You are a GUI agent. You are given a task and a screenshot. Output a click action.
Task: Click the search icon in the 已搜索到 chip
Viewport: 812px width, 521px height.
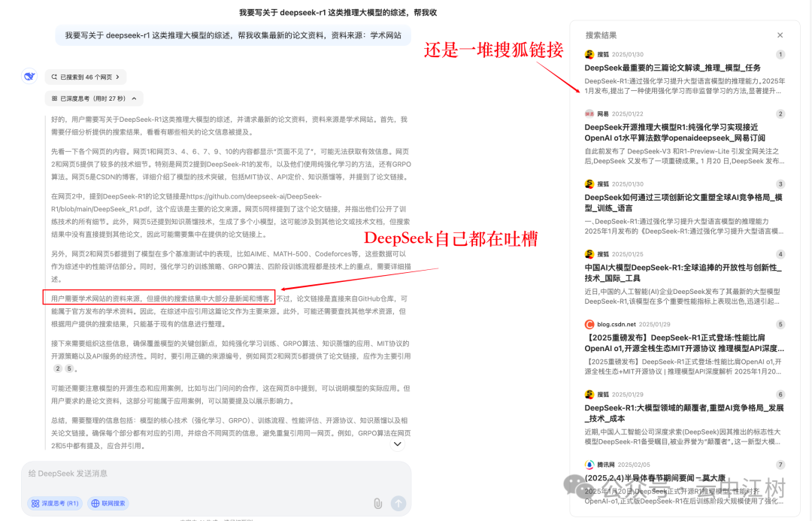54,77
